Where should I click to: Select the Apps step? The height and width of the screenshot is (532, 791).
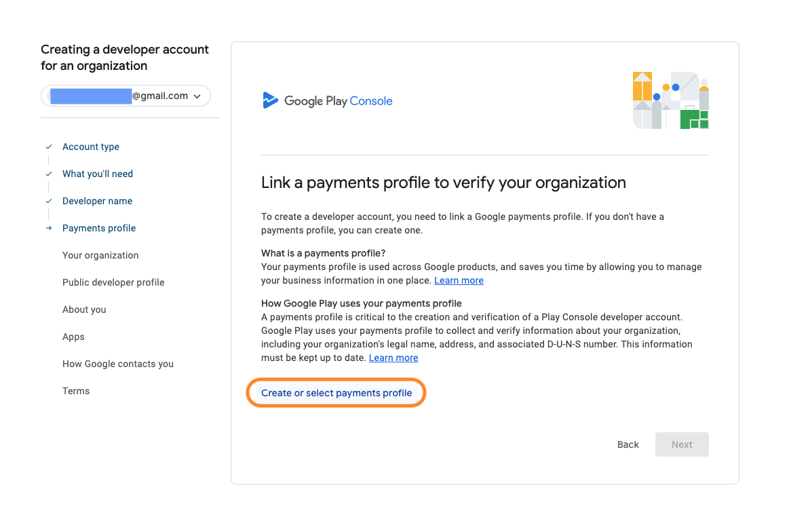(74, 337)
